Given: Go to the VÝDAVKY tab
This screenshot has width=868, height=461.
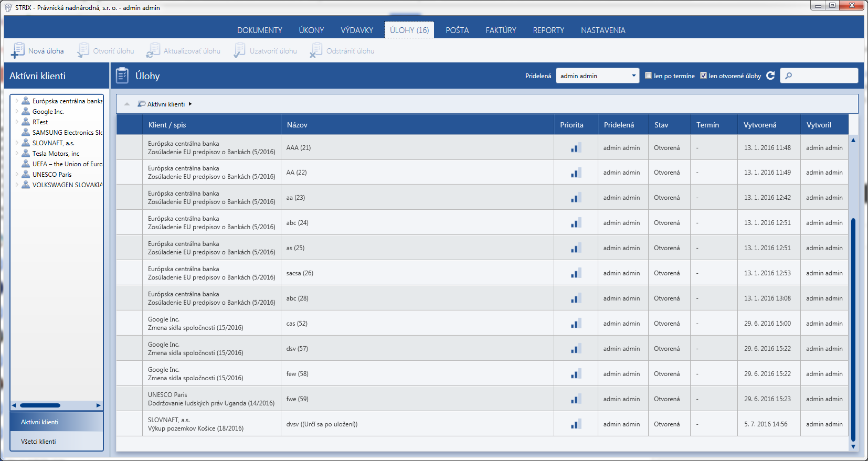Looking at the screenshot, I should click(357, 30).
